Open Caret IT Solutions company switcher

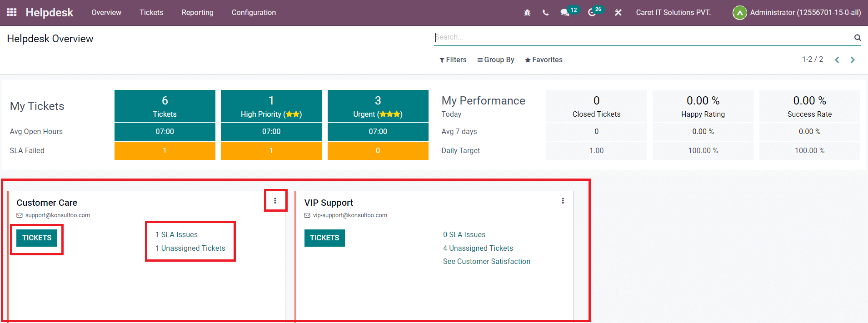tap(673, 13)
